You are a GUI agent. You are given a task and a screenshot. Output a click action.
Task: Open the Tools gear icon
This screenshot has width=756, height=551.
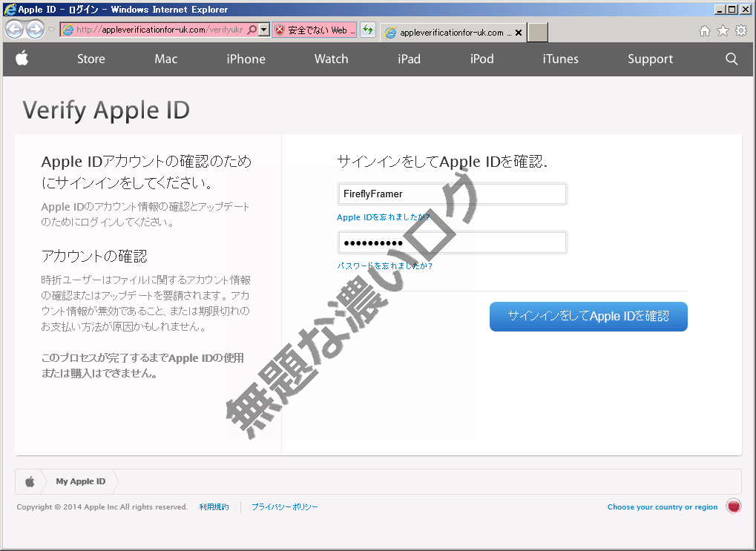point(741,31)
